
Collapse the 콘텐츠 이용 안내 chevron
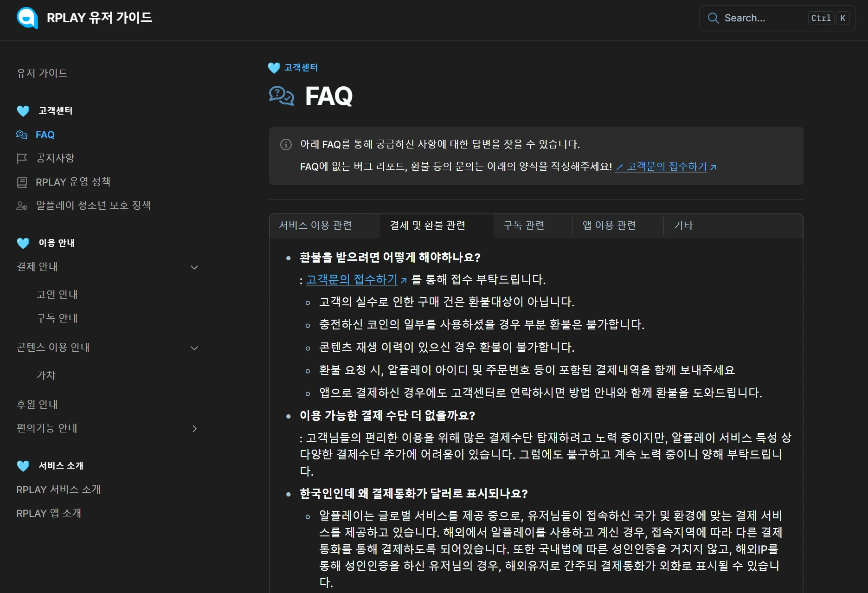tap(195, 348)
